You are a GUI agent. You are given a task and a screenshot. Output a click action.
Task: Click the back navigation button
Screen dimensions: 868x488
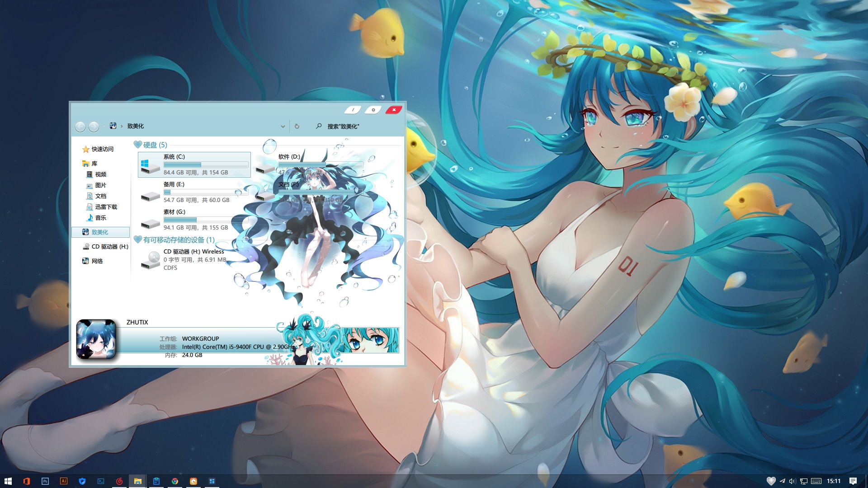click(x=80, y=126)
